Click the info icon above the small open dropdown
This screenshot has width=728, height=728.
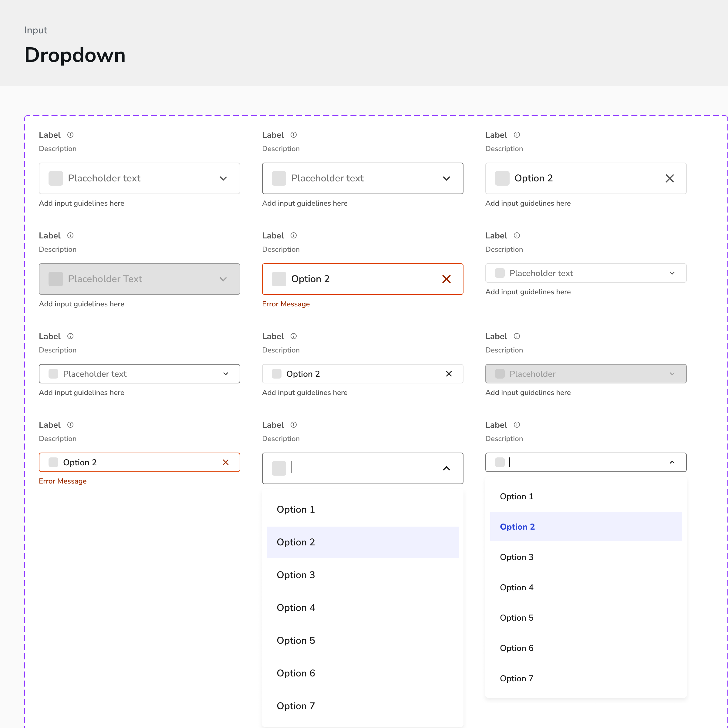[x=517, y=425]
